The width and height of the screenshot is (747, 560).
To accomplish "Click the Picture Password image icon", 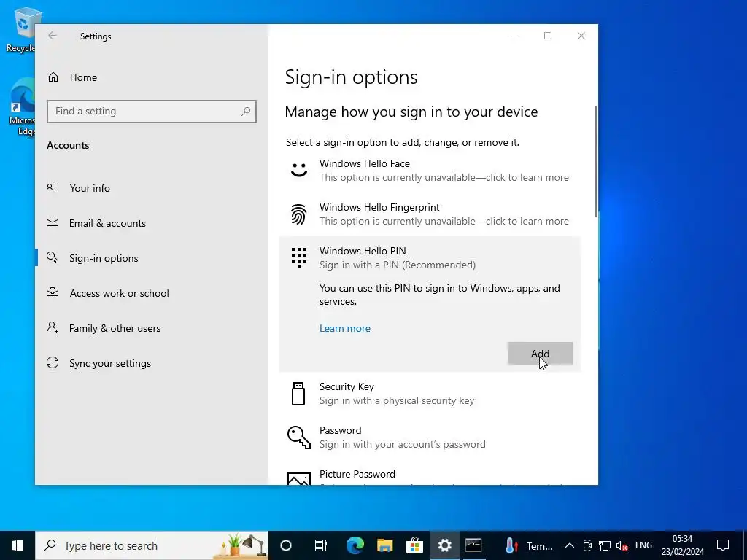I will pyautogui.click(x=298, y=478).
